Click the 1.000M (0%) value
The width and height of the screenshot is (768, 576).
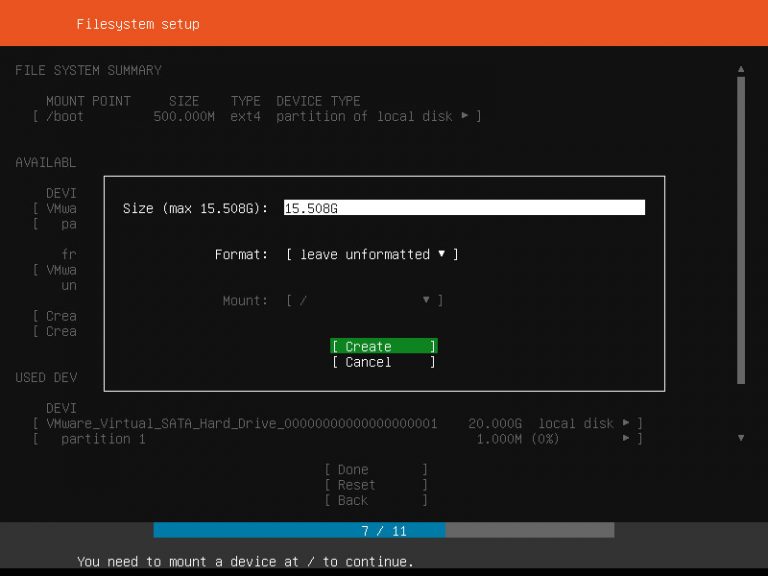pyautogui.click(x=517, y=439)
